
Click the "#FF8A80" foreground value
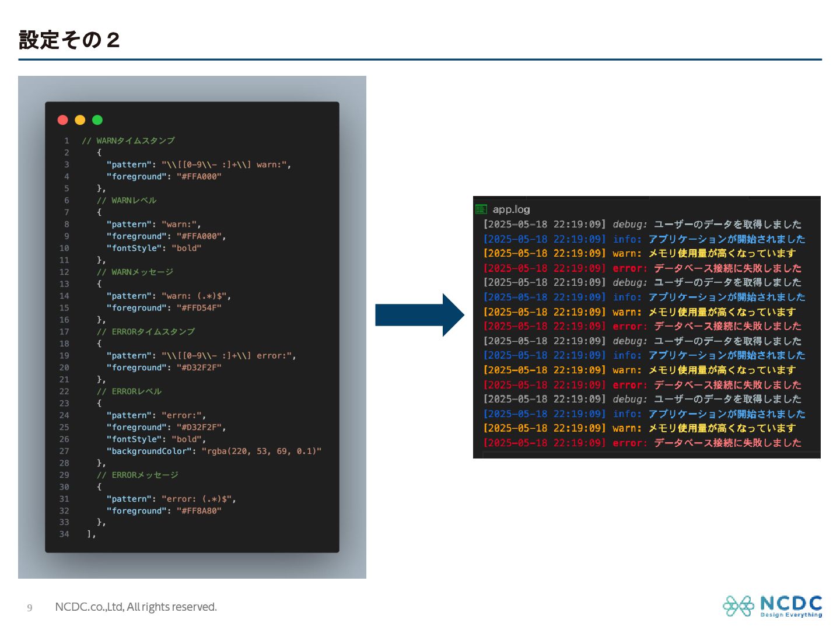coord(199,511)
